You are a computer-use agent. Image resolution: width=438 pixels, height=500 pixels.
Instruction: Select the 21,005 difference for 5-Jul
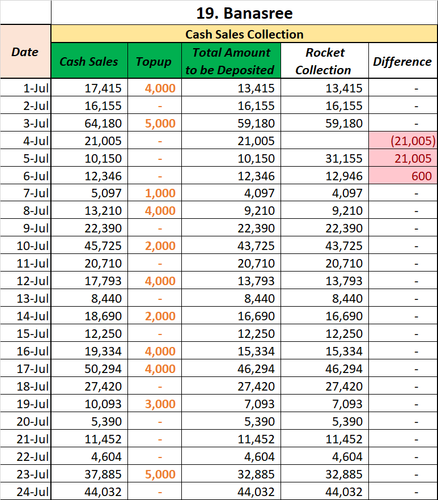(403, 158)
